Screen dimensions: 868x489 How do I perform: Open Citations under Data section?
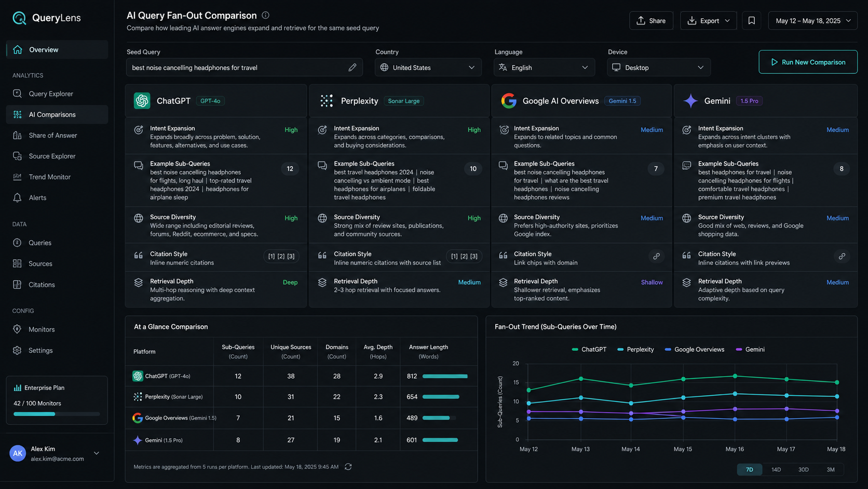[x=57, y=284]
